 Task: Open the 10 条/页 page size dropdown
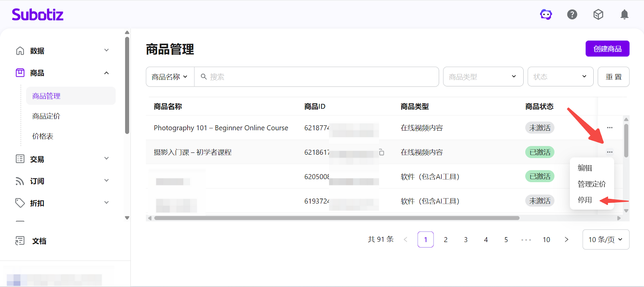(x=605, y=240)
